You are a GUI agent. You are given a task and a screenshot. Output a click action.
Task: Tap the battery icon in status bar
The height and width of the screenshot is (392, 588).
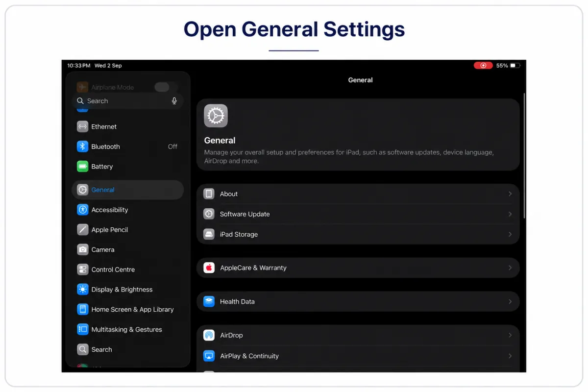(x=515, y=65)
